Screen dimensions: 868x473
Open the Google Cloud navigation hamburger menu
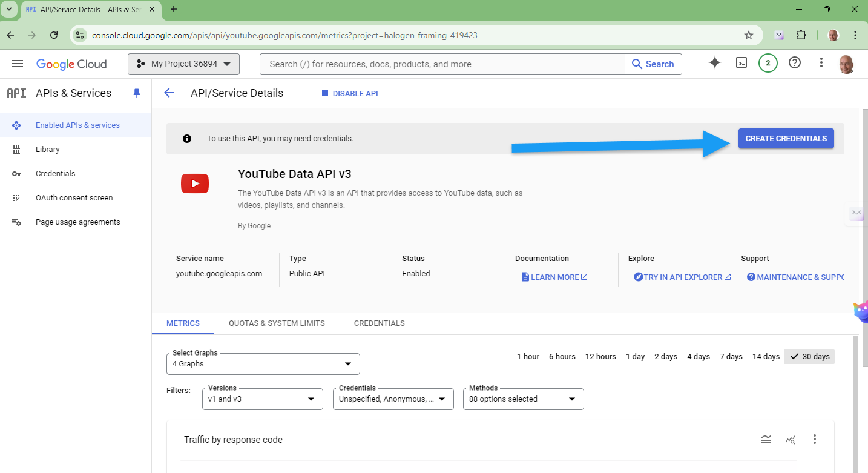[18, 64]
